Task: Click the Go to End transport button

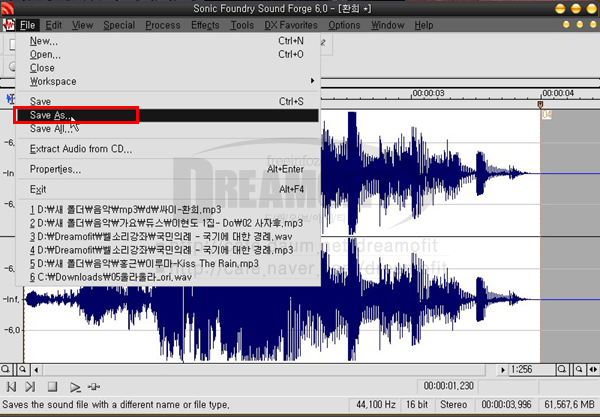Action: pyautogui.click(x=30, y=387)
